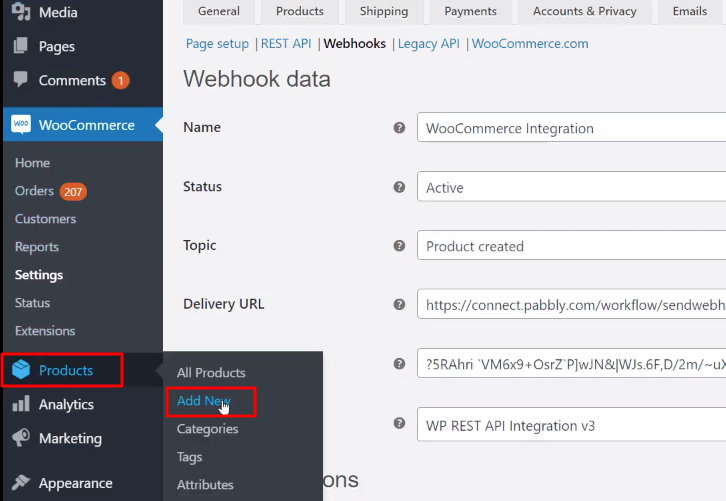Switch to the General settings tab

coord(219,11)
